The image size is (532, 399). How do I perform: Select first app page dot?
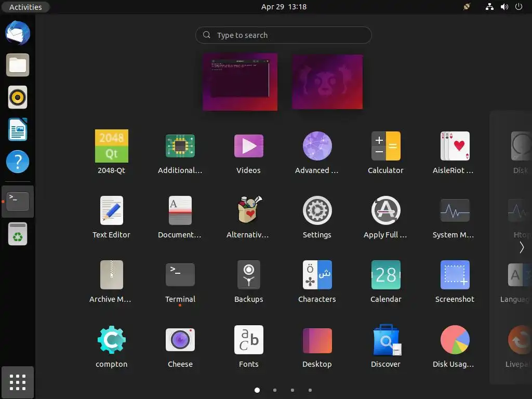click(x=257, y=390)
